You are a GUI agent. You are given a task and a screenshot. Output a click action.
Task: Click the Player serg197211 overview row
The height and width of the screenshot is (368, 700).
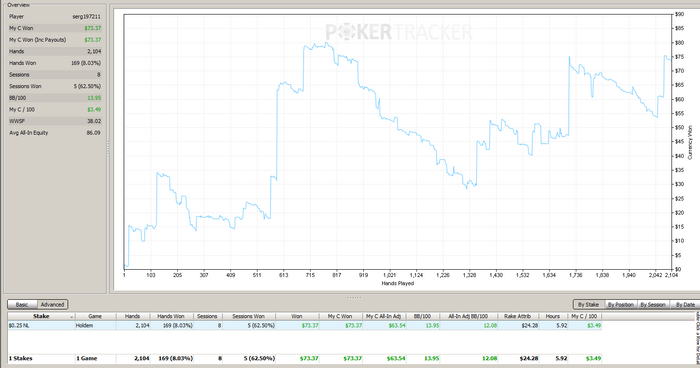[55, 17]
